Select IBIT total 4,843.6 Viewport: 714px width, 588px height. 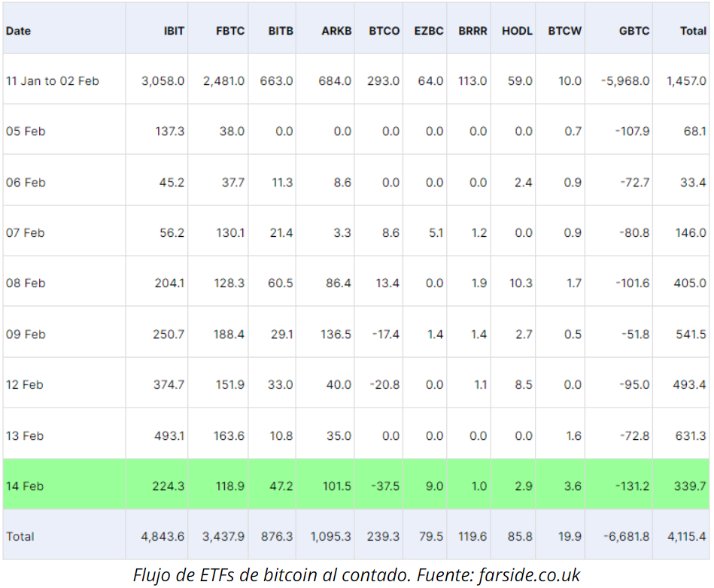click(x=163, y=537)
